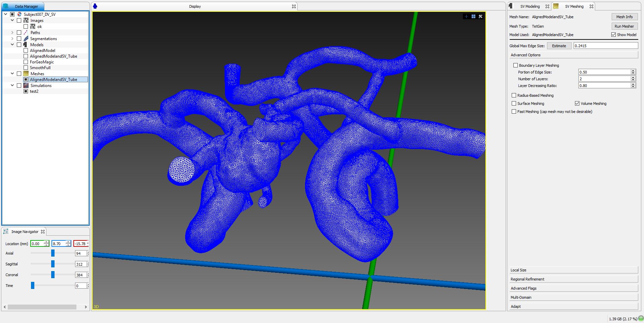This screenshot has width=644, height=323.
Task: Close the Image Navigator panel
Action: point(43,232)
